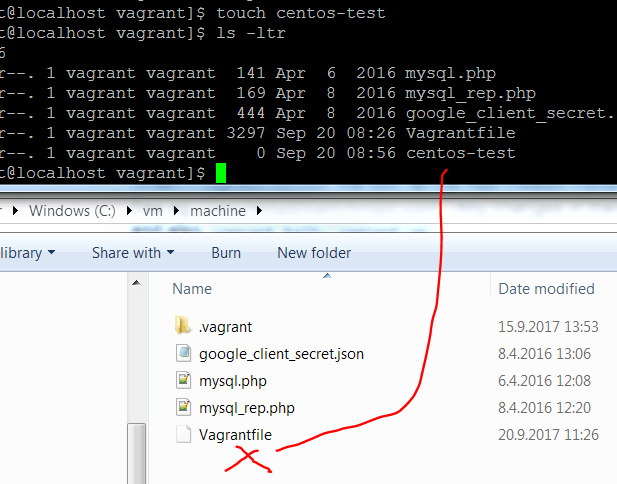Sort files by Name column header
Screen dimensions: 617x484
pos(192,289)
